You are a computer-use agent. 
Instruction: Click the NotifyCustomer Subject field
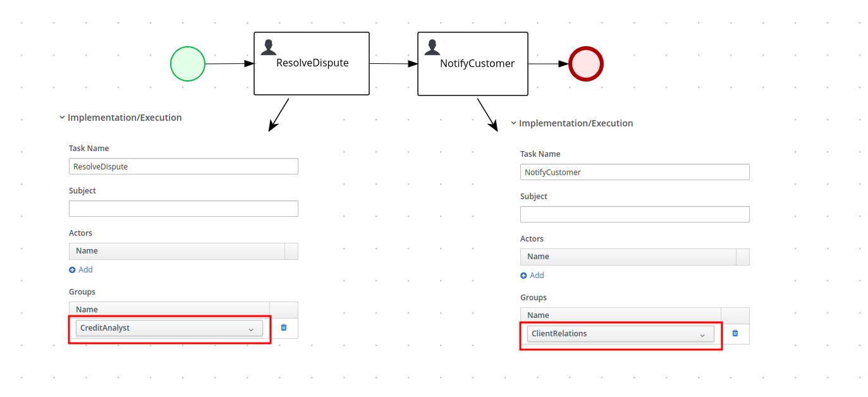point(635,214)
